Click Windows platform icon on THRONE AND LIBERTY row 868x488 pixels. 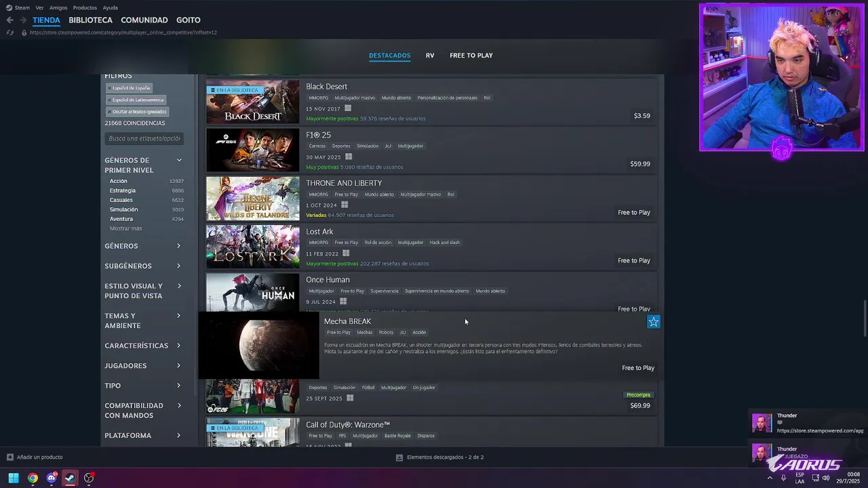(344, 205)
